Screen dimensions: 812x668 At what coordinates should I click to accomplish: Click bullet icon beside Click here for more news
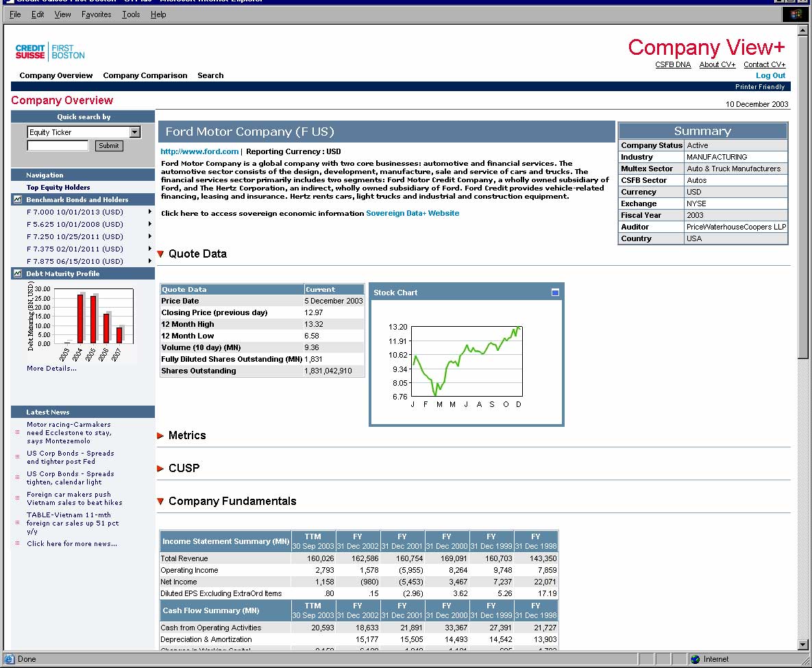pos(18,543)
